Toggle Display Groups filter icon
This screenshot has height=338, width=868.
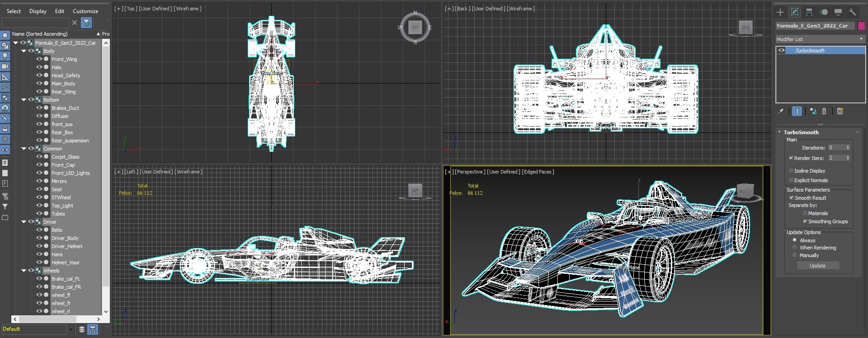point(5,98)
